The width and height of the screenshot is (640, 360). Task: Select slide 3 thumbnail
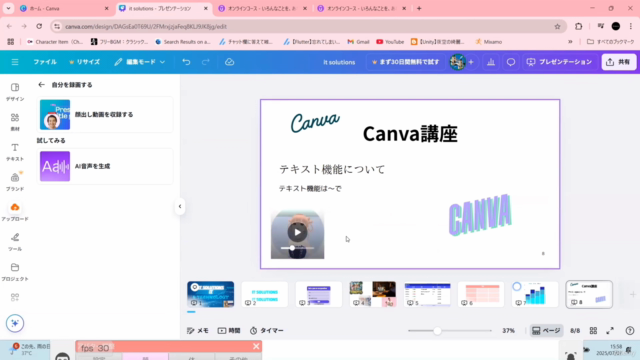318,294
